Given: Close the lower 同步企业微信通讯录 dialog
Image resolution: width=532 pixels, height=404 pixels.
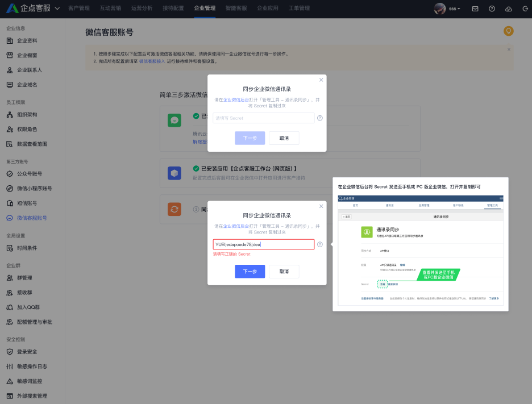Looking at the screenshot, I should [x=321, y=206].
